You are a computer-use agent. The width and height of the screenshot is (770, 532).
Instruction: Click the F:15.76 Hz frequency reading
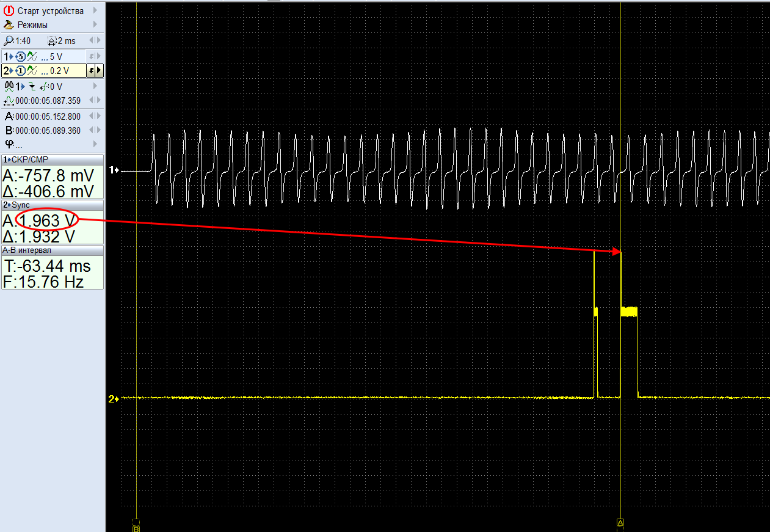point(43,282)
